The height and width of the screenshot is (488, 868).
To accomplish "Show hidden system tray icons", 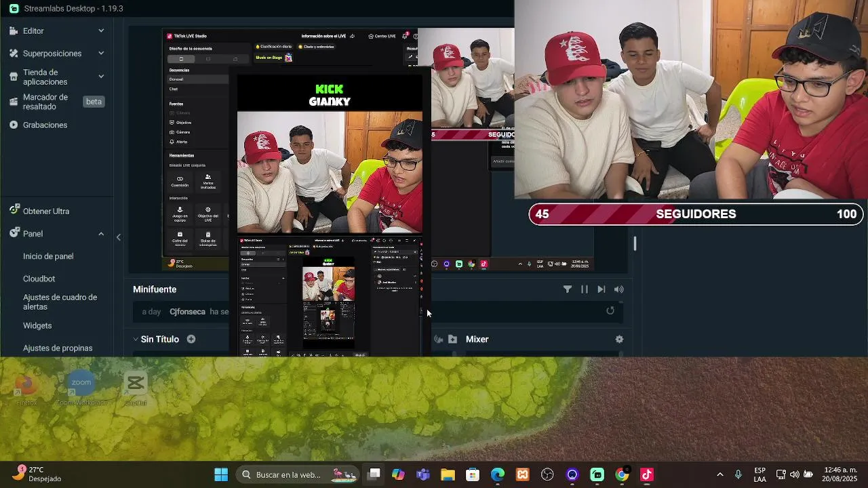I will coord(719,474).
